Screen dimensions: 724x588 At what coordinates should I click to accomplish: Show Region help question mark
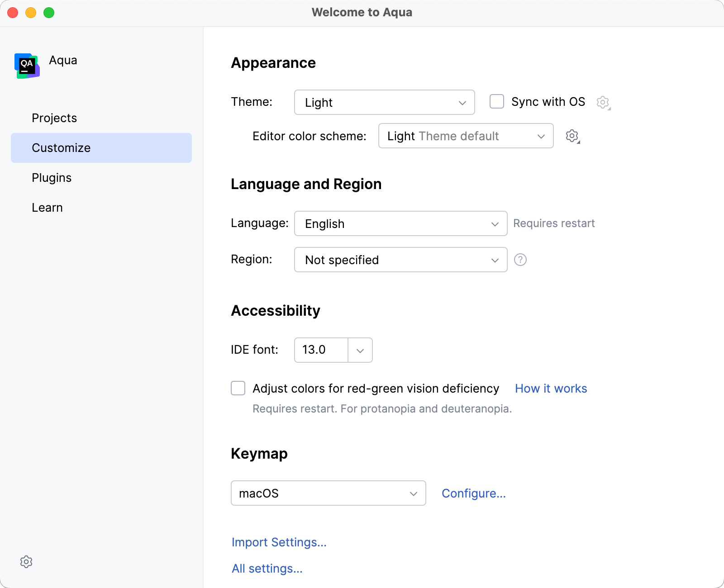click(x=520, y=260)
